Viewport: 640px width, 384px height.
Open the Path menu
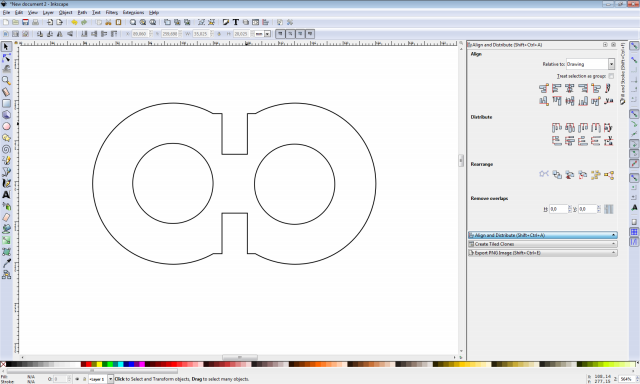tap(82, 13)
